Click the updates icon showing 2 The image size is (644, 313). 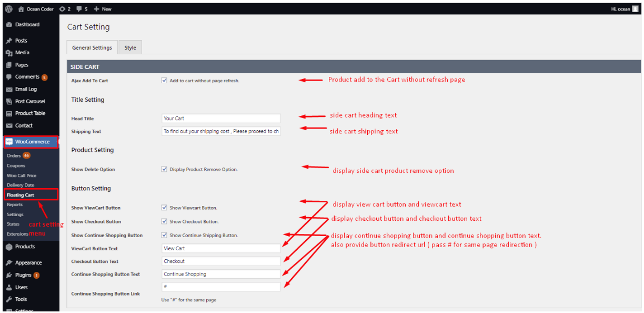pyautogui.click(x=63, y=9)
